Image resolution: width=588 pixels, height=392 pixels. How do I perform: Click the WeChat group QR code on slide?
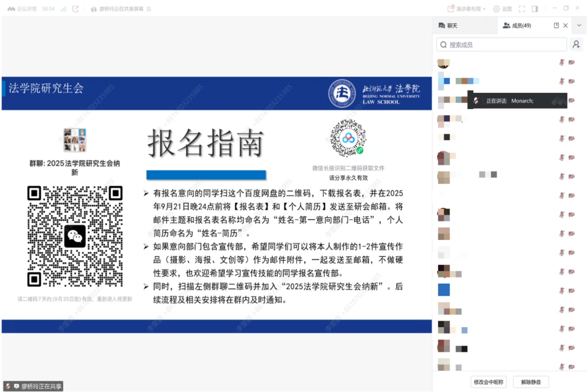tap(75, 236)
